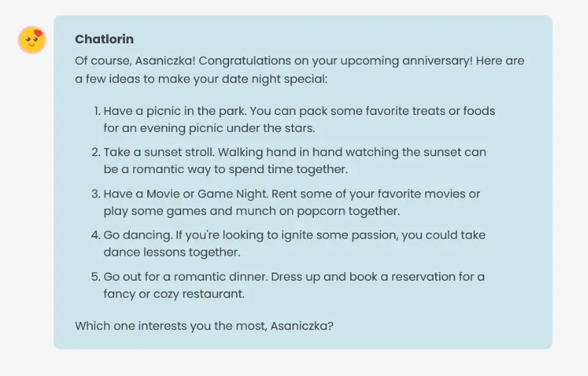Screen dimensions: 588x376
Task: Click the list number "4." marker
Action: (96, 235)
